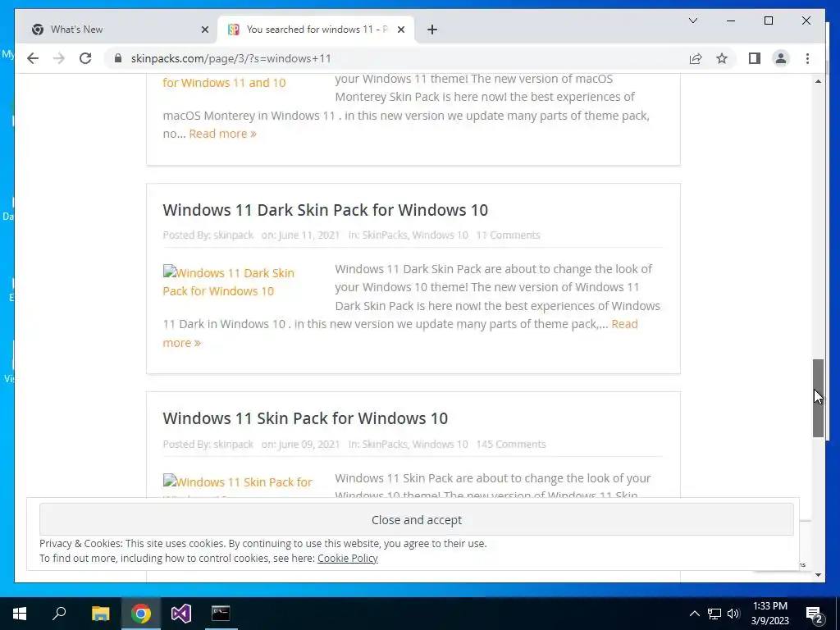840x630 pixels.
Task: Click the post date 'June 11, 2021'
Action: click(309, 235)
